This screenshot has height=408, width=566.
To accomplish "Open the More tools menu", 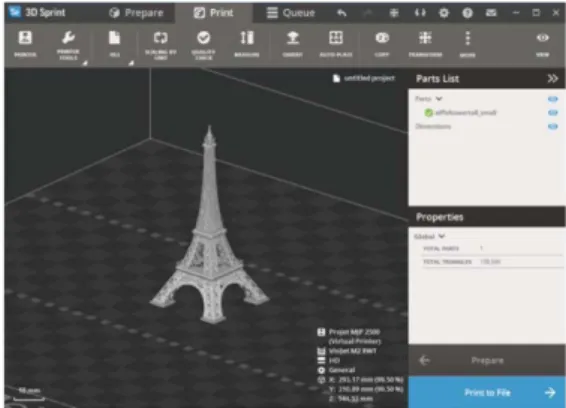I will 467,44.
